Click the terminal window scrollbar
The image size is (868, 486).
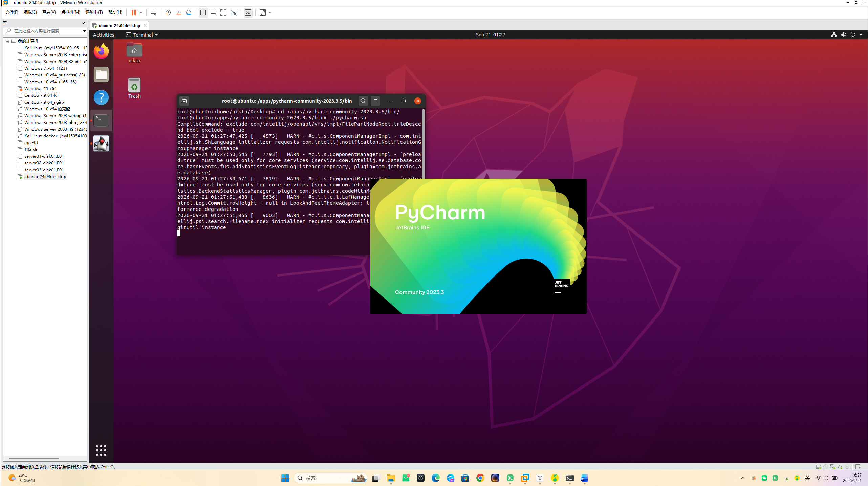(424, 143)
